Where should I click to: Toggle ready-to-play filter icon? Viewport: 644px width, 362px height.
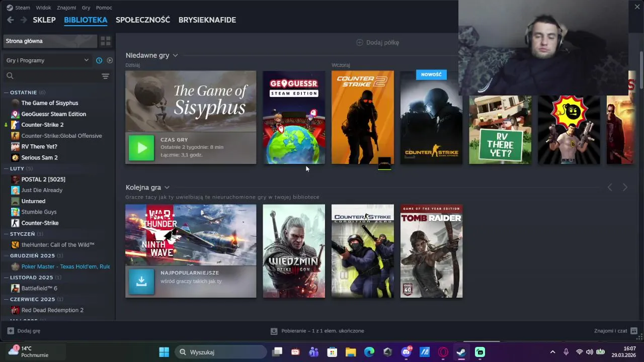(110, 60)
